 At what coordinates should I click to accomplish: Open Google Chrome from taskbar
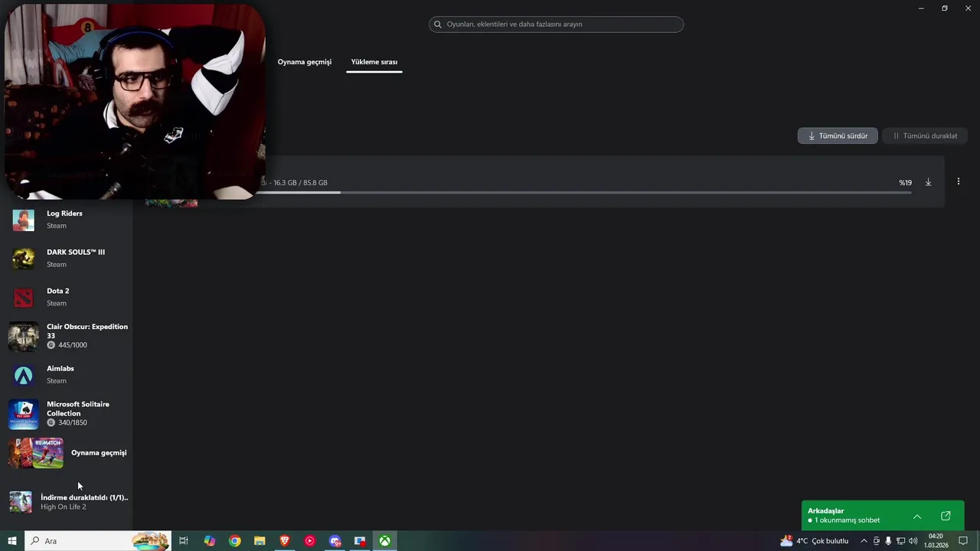pyautogui.click(x=234, y=541)
